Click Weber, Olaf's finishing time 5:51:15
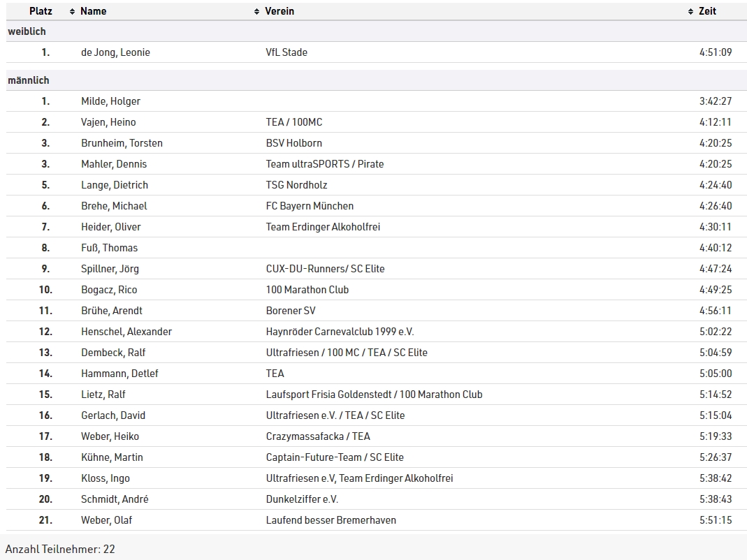Image resolution: width=747 pixels, height=560 pixels. (715, 520)
